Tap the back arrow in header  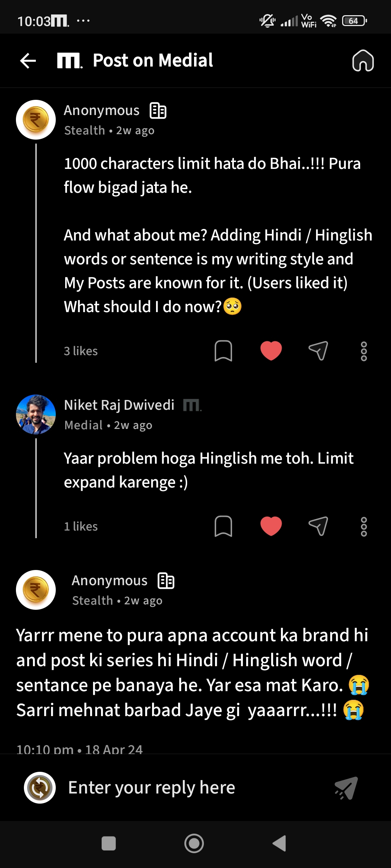click(28, 60)
